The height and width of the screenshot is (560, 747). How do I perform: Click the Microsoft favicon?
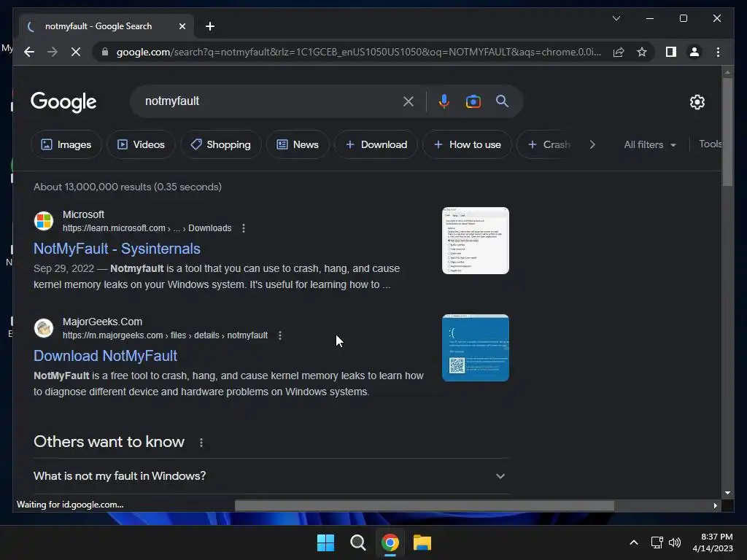point(44,221)
